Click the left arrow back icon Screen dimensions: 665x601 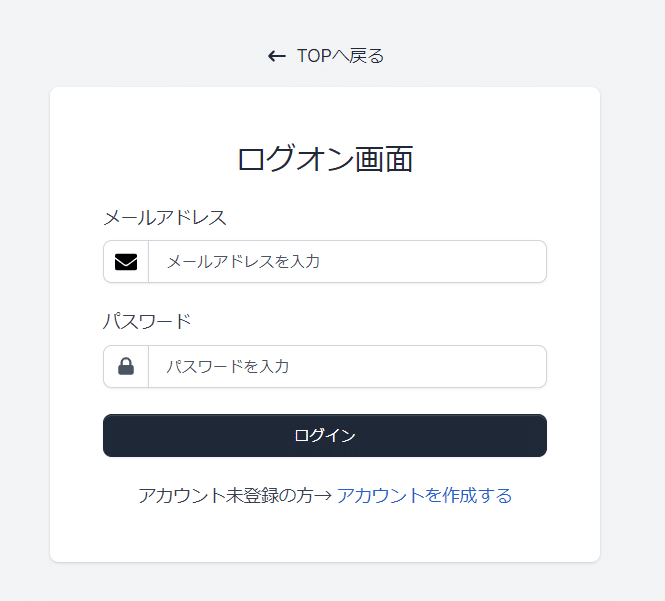277,56
